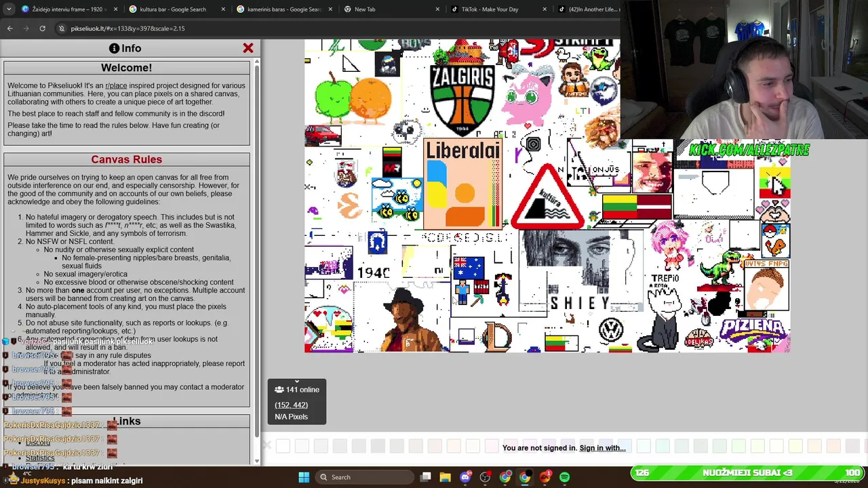Open the Statistics link under Links
868x488 pixels.
(x=40, y=458)
